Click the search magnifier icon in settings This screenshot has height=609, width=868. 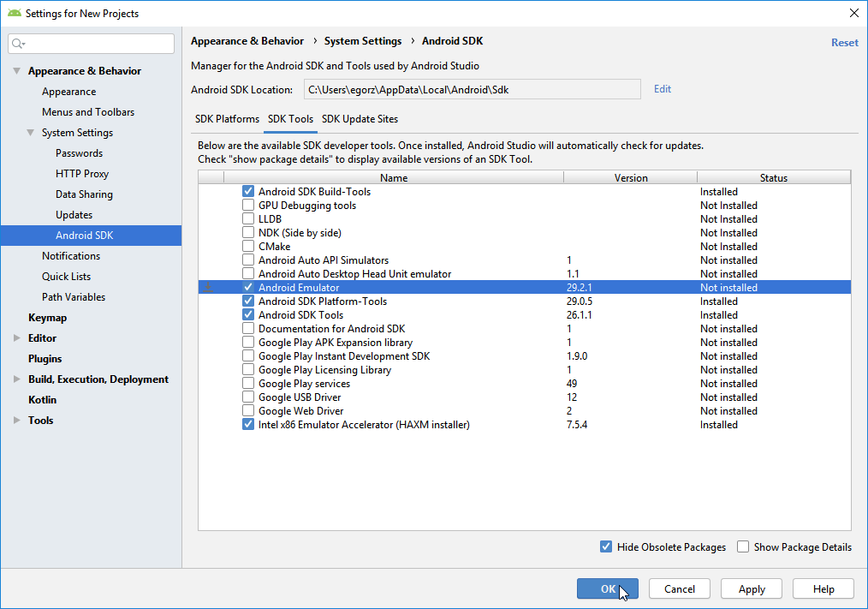tap(19, 44)
